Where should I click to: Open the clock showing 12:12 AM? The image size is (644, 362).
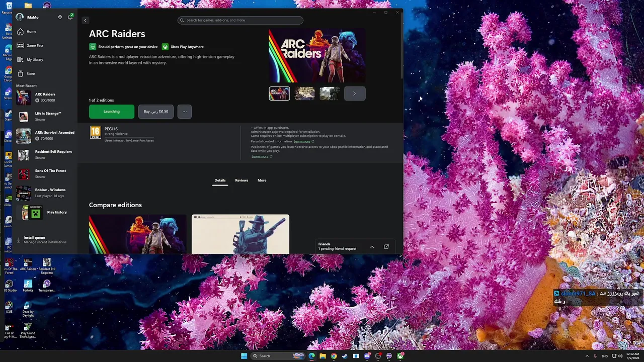tap(632, 356)
